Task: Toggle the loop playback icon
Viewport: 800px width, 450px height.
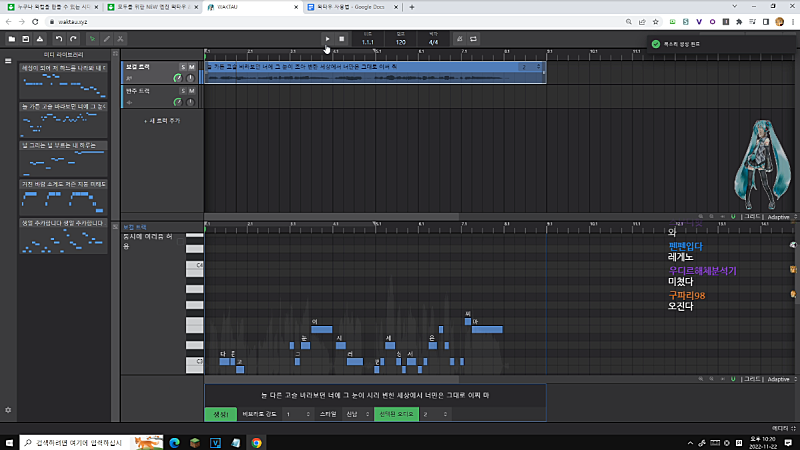Action: [x=474, y=39]
